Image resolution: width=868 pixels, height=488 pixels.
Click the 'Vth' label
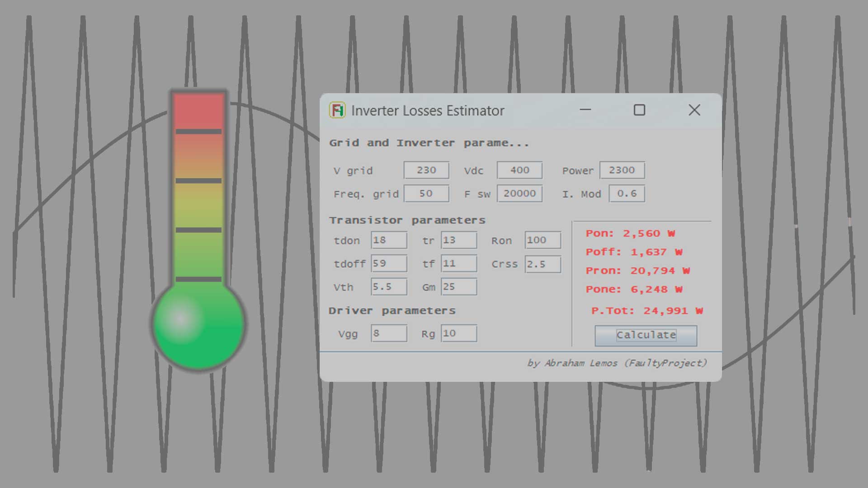(343, 287)
